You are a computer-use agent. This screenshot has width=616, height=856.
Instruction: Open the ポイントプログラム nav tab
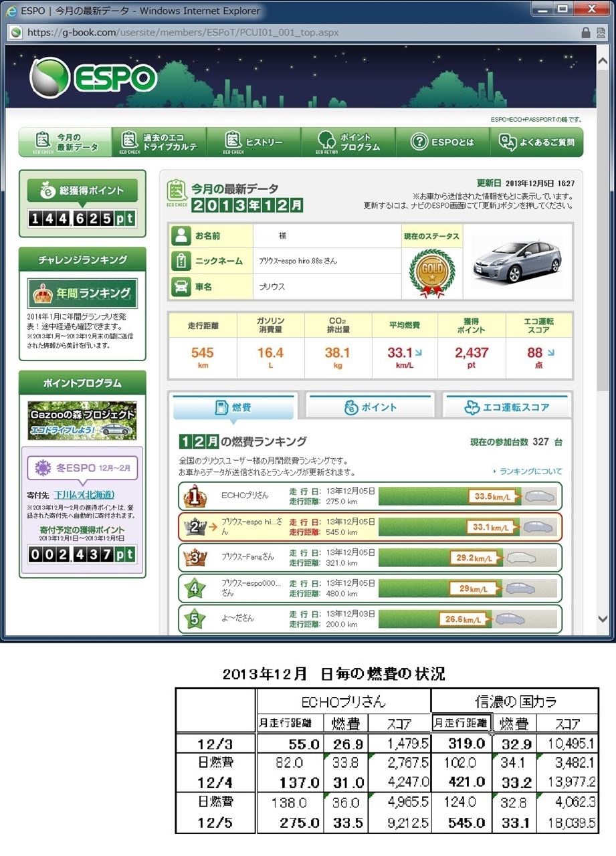(348, 142)
